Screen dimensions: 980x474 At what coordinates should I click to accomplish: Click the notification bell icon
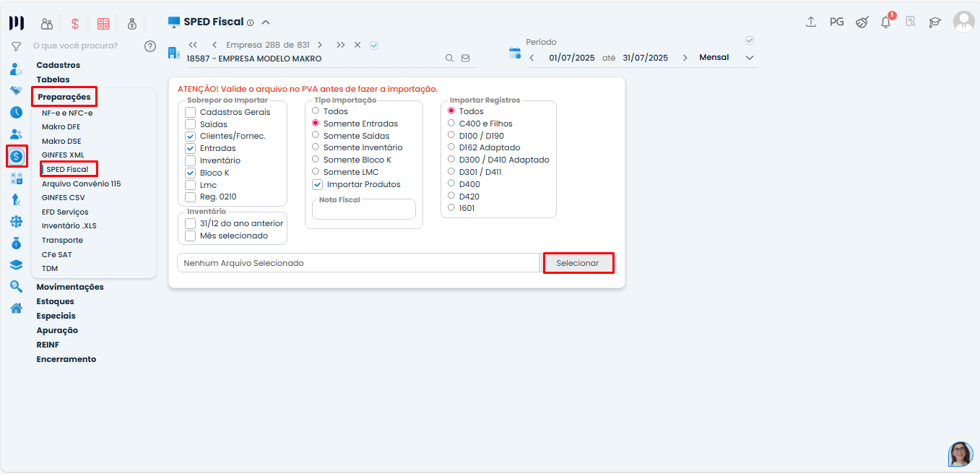885,22
